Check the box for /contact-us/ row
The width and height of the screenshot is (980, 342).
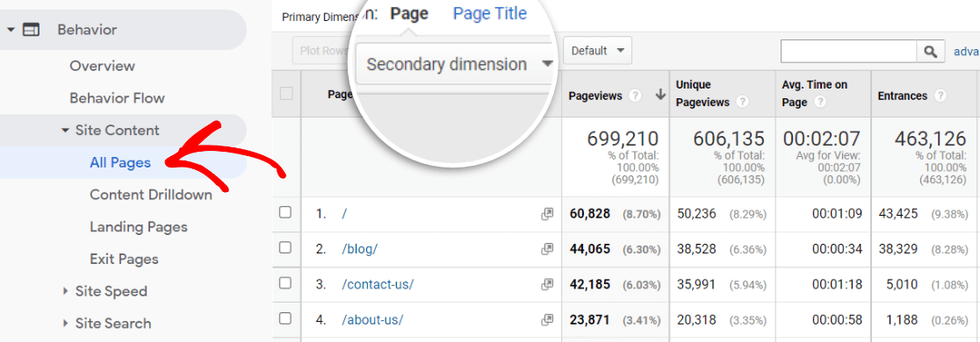285,283
